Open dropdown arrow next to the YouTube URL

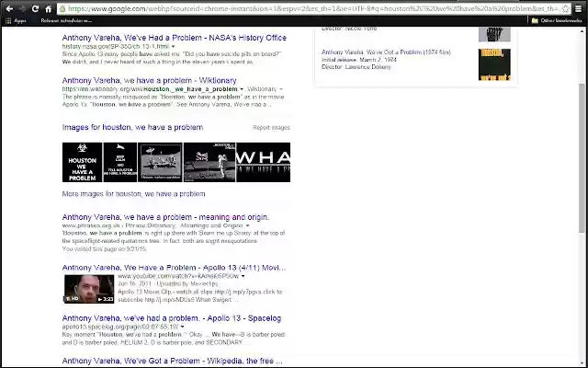tap(243, 276)
